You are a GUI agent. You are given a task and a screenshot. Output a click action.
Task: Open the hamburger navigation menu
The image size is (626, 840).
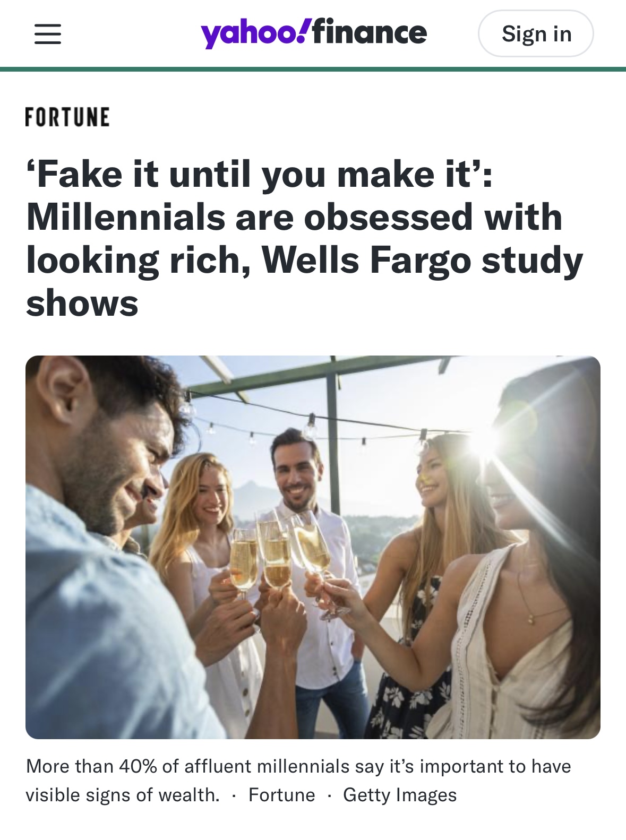(48, 34)
